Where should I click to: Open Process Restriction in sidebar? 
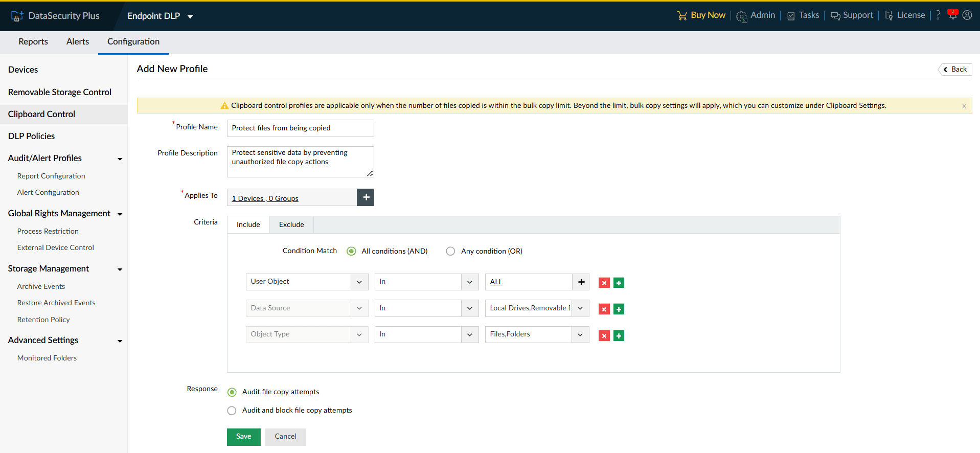click(x=48, y=231)
